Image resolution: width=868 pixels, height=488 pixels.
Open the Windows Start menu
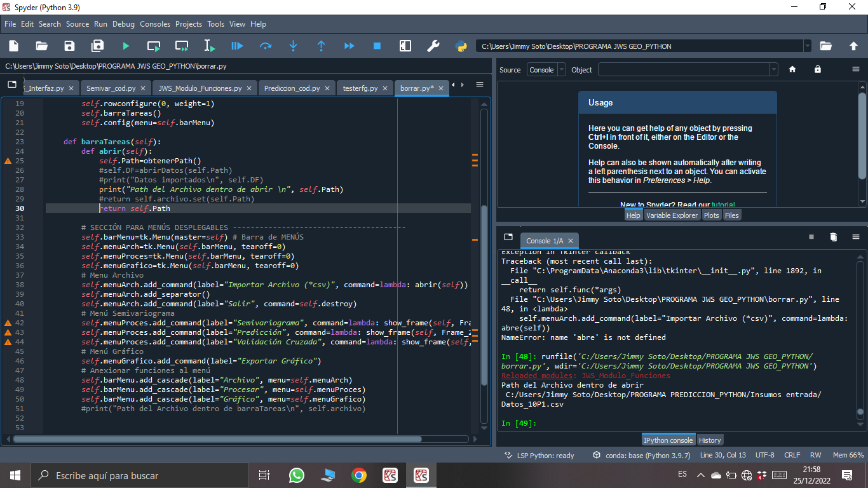coord(15,475)
